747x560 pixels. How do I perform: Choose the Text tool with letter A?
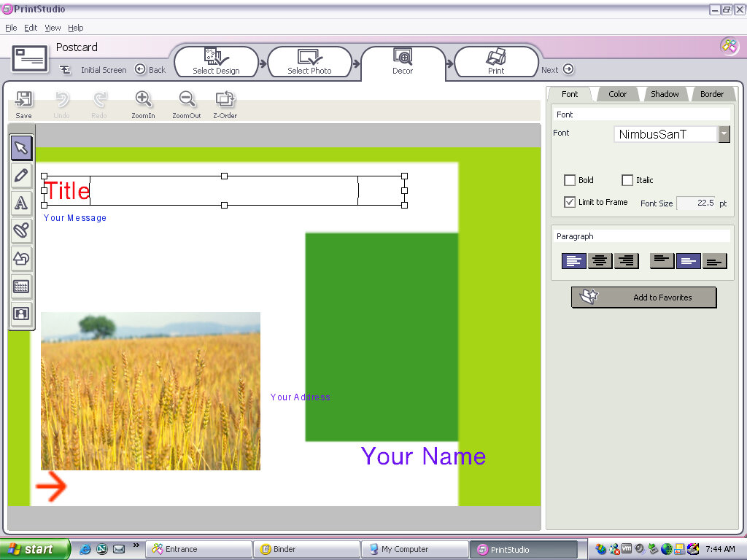pyautogui.click(x=21, y=203)
